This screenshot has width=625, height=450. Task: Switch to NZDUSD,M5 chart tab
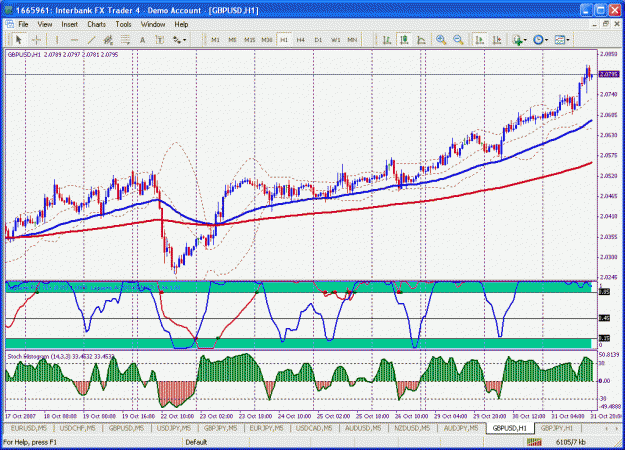[x=412, y=428]
